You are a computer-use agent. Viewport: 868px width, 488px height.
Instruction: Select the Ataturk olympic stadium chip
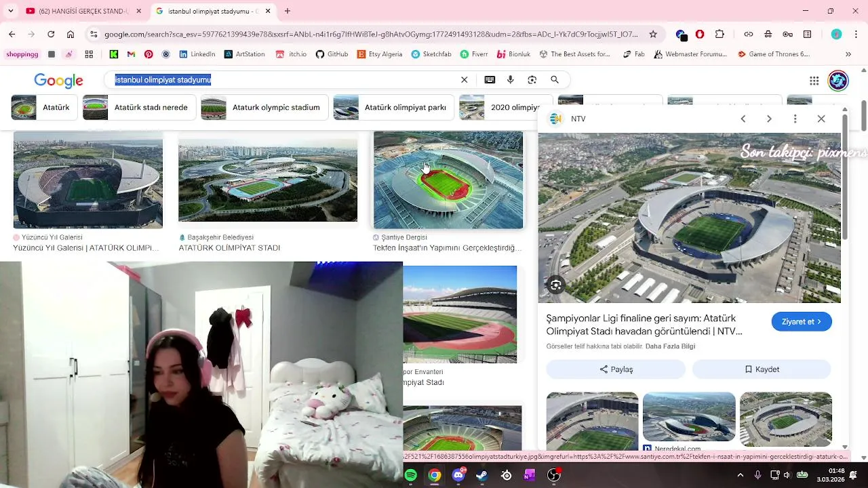[x=263, y=108]
